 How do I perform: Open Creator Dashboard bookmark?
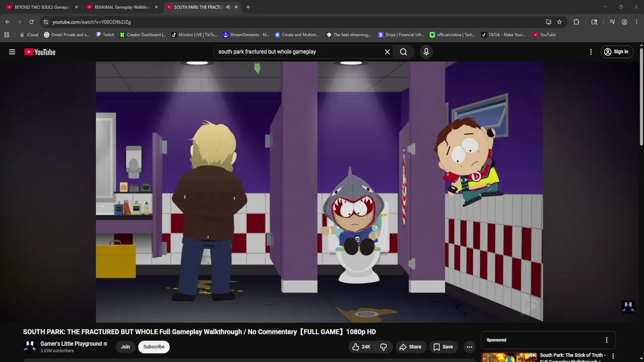[x=143, y=35]
